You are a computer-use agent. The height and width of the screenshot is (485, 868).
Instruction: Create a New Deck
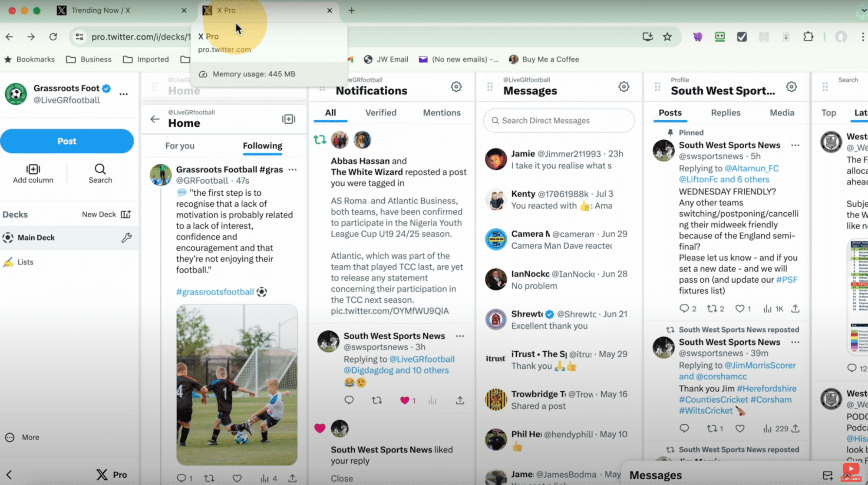[x=106, y=214]
